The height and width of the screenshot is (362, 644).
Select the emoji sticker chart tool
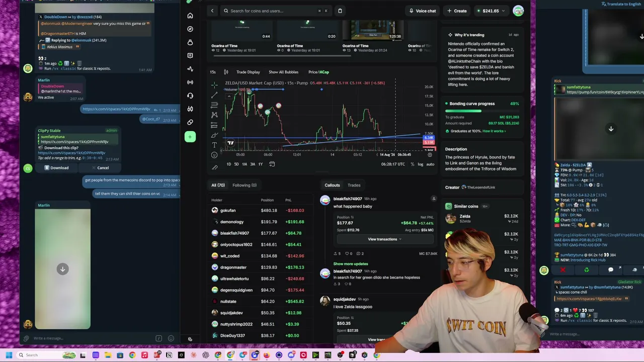(214, 155)
